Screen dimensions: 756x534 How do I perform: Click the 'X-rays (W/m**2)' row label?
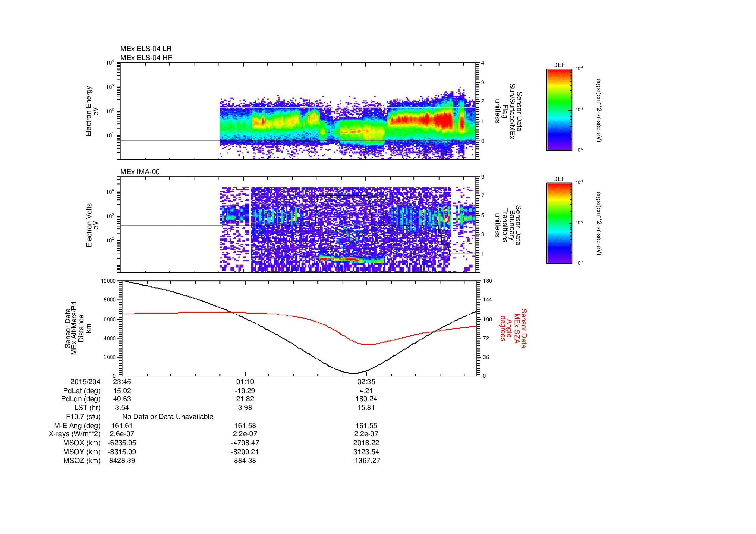coord(74,434)
